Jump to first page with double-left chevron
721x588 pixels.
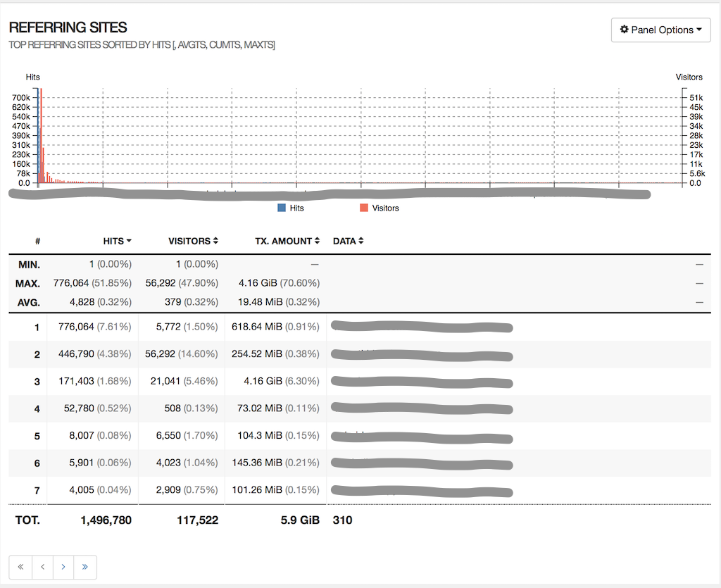pos(20,567)
